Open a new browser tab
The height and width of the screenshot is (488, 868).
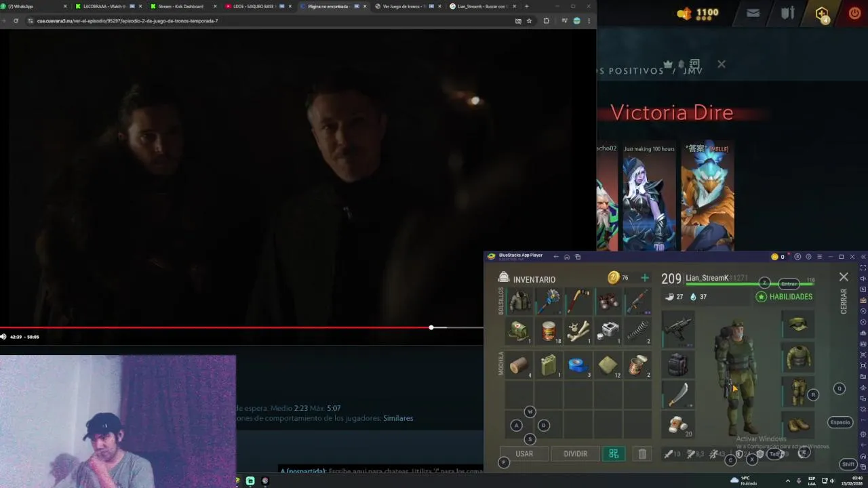[x=526, y=6]
